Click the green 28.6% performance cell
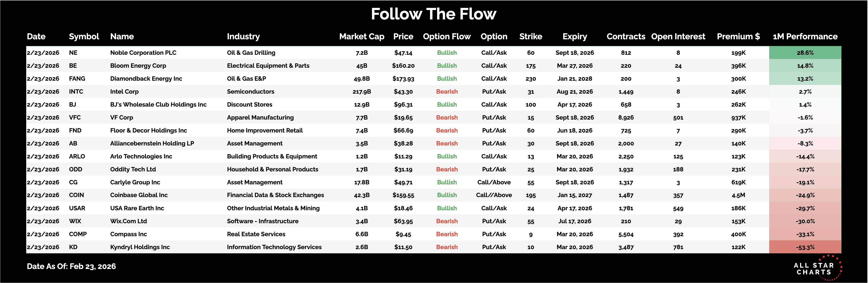This screenshot has height=283, width=868. [805, 52]
